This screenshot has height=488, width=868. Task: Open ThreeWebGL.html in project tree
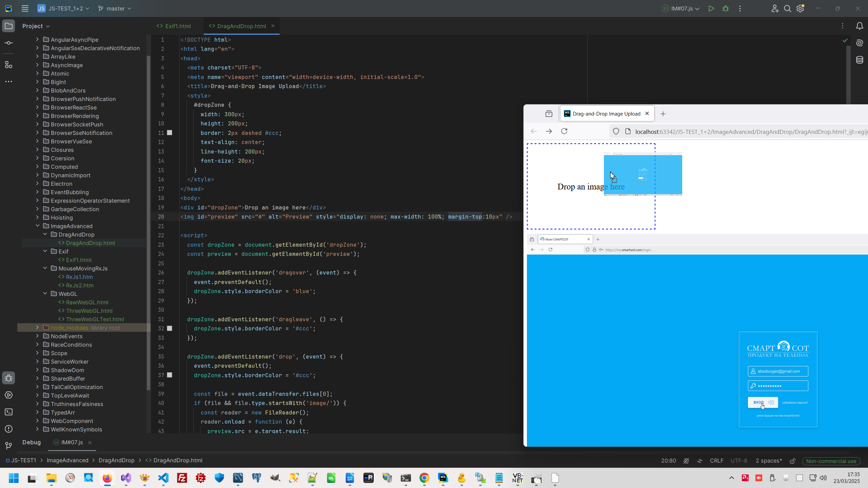coord(89,311)
